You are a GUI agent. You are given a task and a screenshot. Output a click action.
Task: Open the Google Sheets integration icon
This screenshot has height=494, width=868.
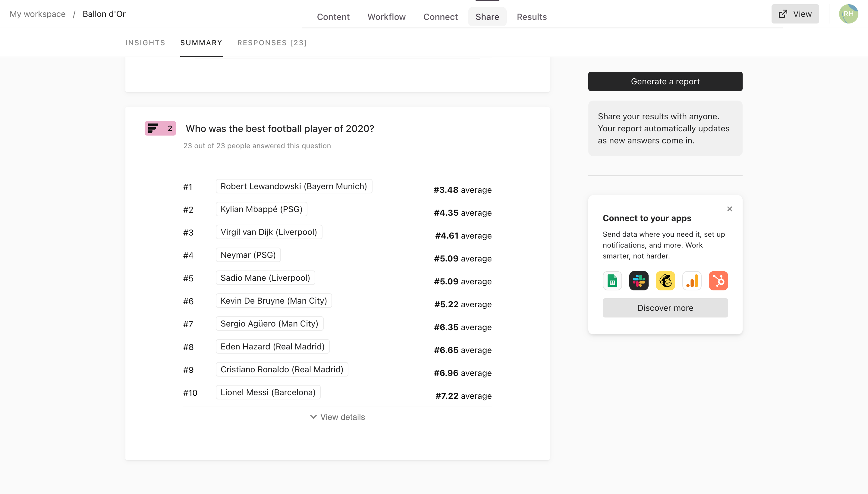pyautogui.click(x=612, y=281)
